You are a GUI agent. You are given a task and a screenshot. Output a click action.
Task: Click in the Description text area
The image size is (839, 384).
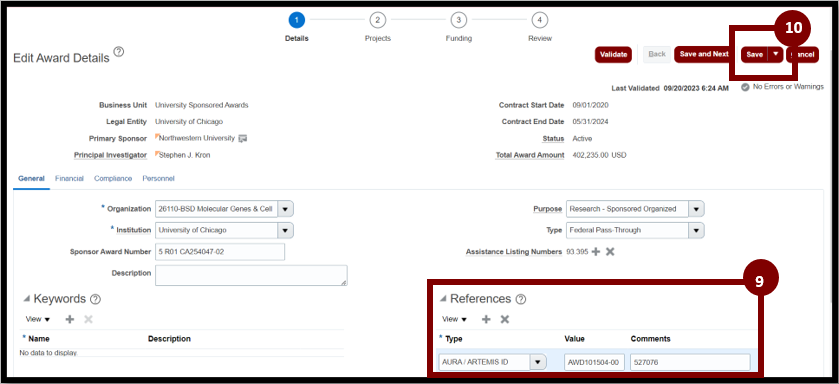[251, 275]
